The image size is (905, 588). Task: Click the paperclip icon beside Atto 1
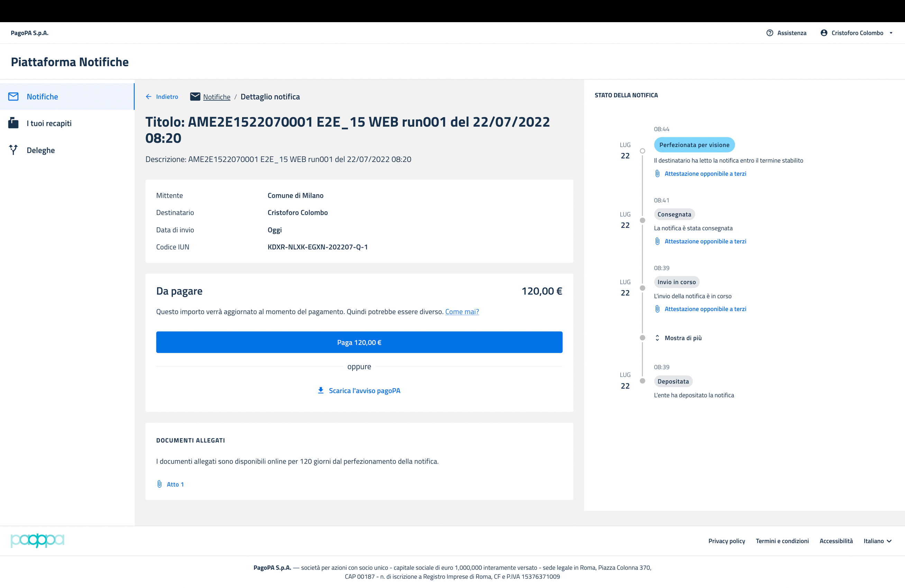pos(159,484)
